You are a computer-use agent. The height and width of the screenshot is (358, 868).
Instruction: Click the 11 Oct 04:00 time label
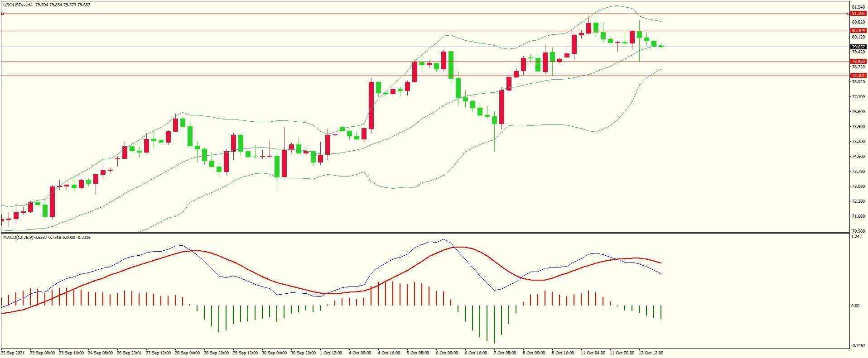pos(593,353)
